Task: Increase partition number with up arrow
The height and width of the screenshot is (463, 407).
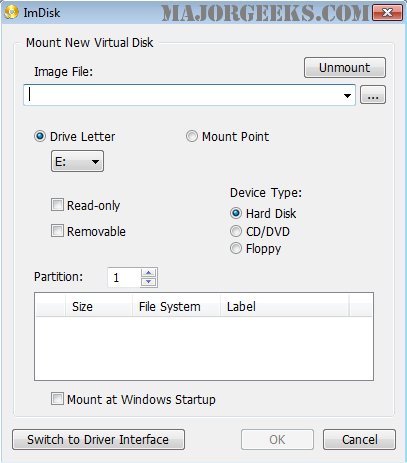Action: [x=148, y=273]
